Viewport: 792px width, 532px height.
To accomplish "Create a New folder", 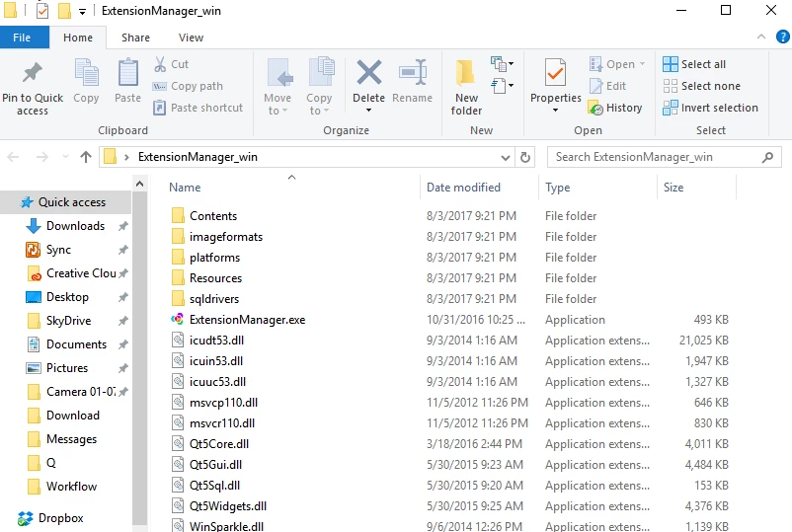I will click(466, 87).
